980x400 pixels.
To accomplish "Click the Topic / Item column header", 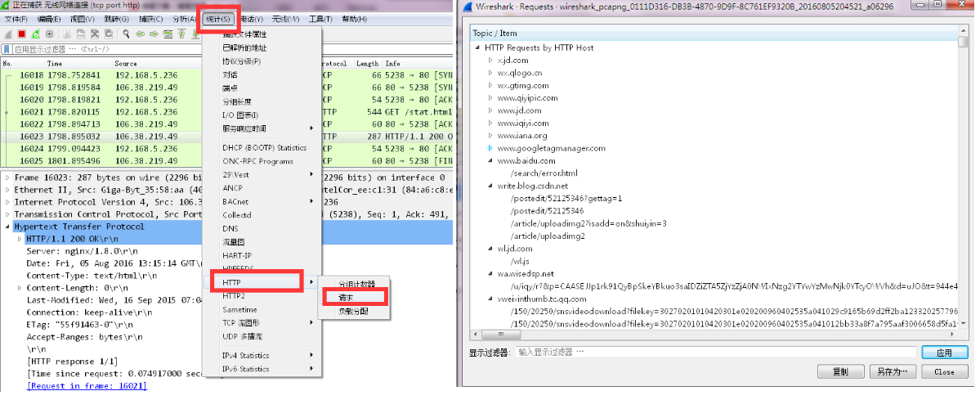I will click(x=714, y=34).
